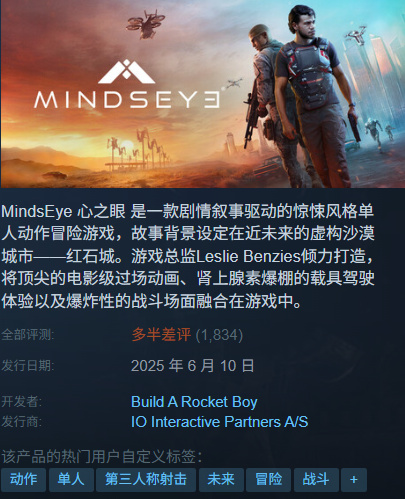
Task: Click the armored man in the header artwork
Action: click(315, 97)
